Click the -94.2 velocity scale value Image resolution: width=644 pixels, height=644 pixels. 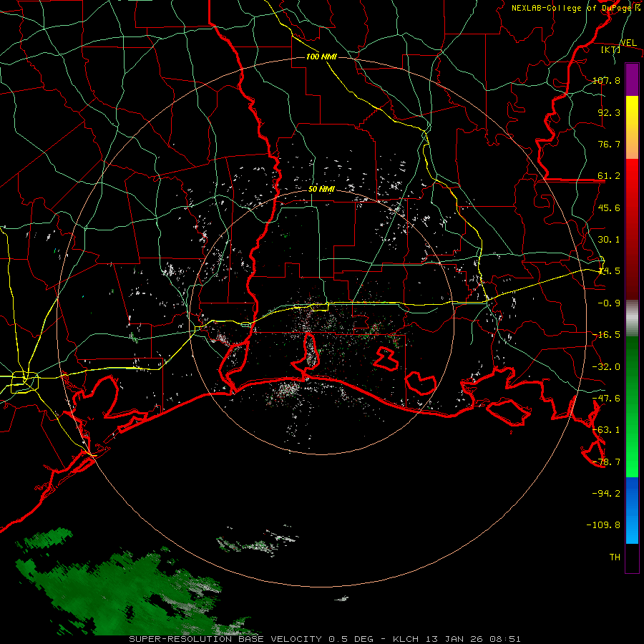(606, 494)
